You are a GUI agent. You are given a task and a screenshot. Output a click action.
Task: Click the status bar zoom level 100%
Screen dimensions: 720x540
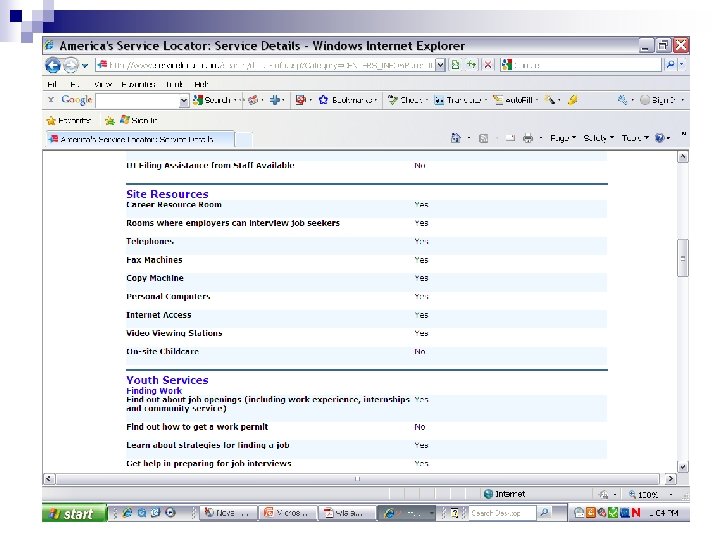[x=647, y=495]
